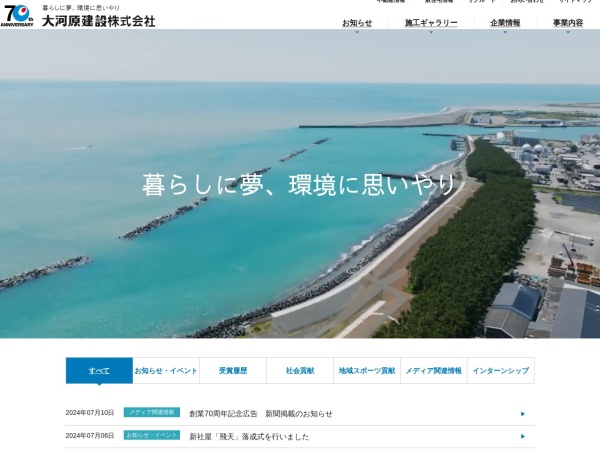
Task: Click the hero slogan 暮らしに夢、環境に思いやり
Action: tap(299, 185)
